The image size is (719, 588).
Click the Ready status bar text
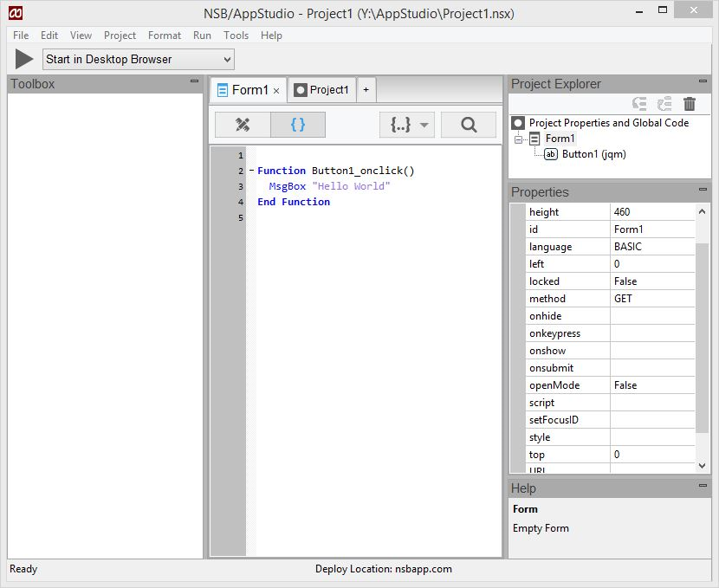(23, 569)
